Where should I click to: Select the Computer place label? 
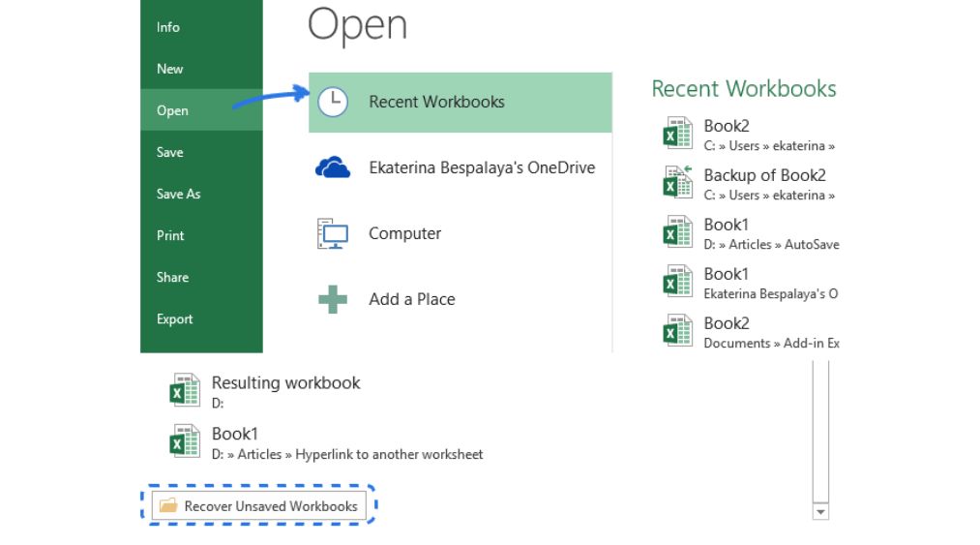coord(405,233)
